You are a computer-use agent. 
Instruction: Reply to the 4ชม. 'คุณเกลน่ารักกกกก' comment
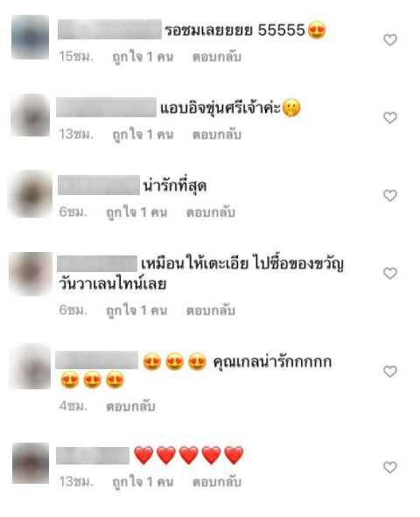(x=130, y=406)
